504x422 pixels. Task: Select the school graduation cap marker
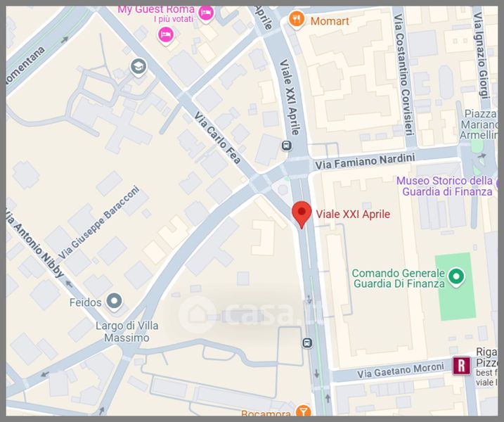pos(138,68)
